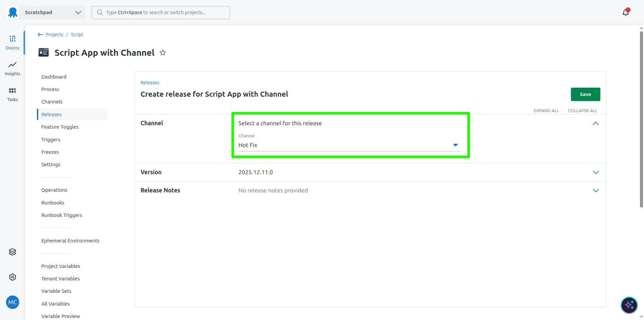Expand the Release Notes section chevron

pos(595,190)
